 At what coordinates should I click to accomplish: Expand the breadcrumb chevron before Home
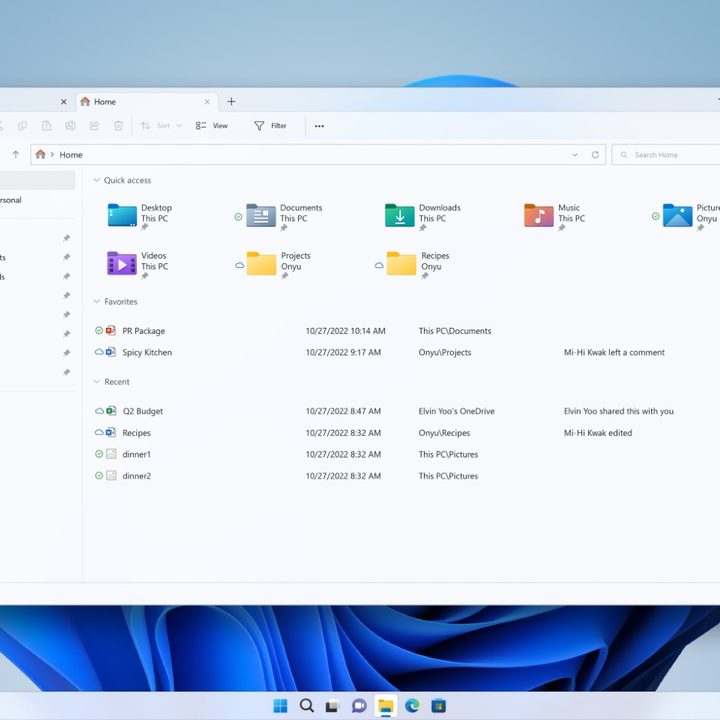(52, 155)
